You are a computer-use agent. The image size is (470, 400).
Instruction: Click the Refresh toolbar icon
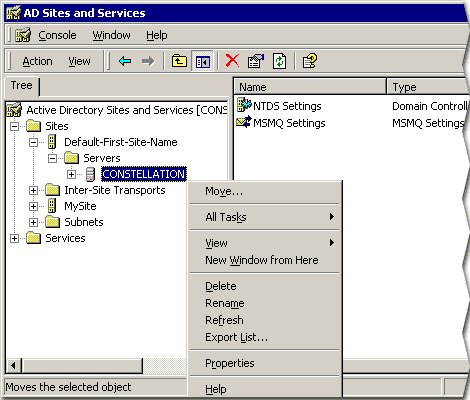279,61
